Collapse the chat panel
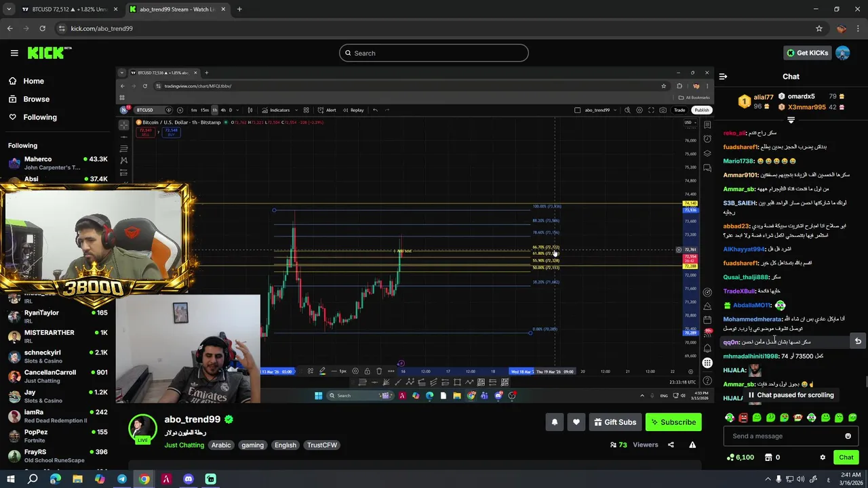 723,77
